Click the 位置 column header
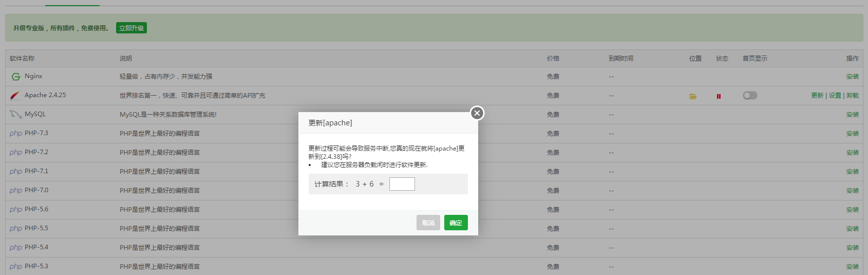 [695, 59]
